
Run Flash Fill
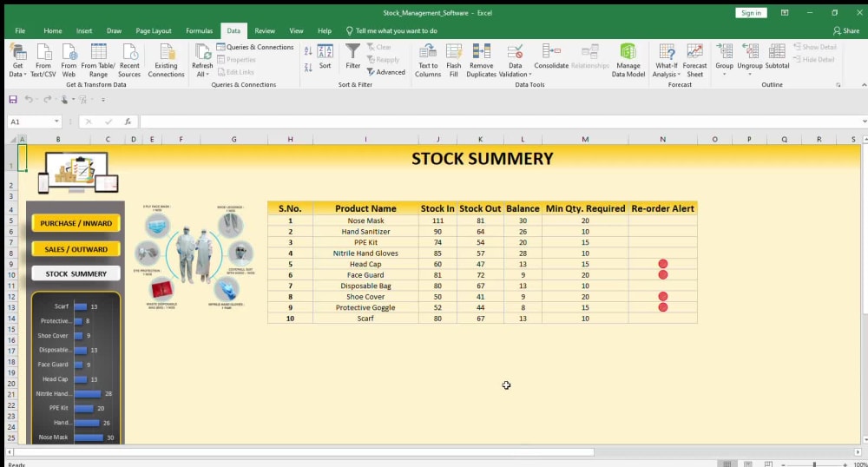coord(453,60)
